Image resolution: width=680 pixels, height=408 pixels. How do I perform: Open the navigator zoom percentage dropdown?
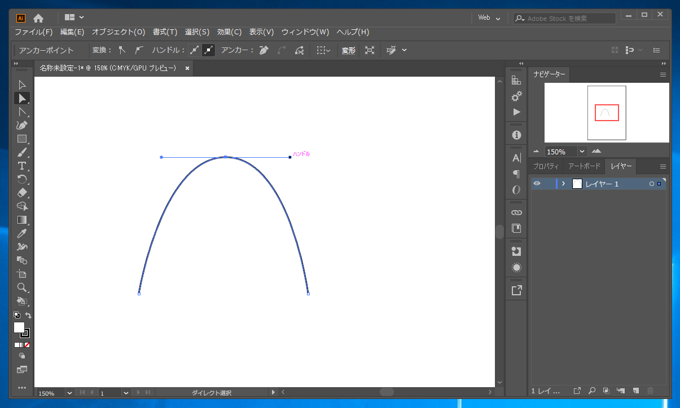[581, 152]
